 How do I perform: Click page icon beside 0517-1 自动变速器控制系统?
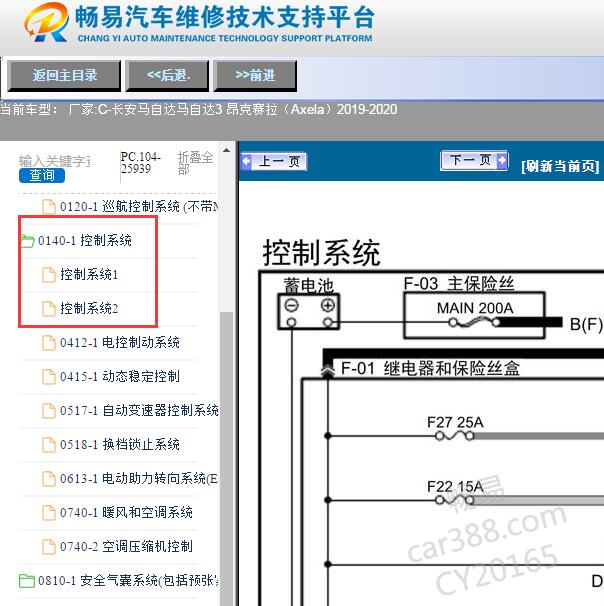click(x=49, y=410)
